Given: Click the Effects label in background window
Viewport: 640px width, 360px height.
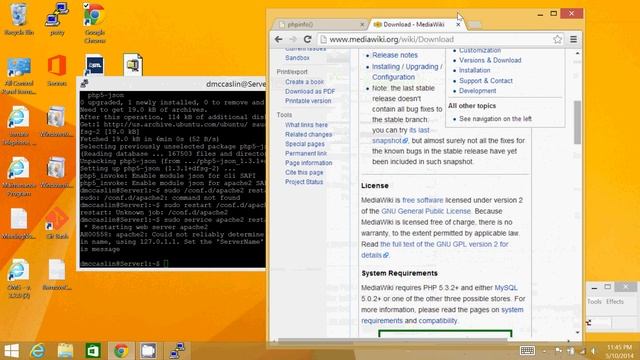Looking at the screenshot, I should coord(615,302).
